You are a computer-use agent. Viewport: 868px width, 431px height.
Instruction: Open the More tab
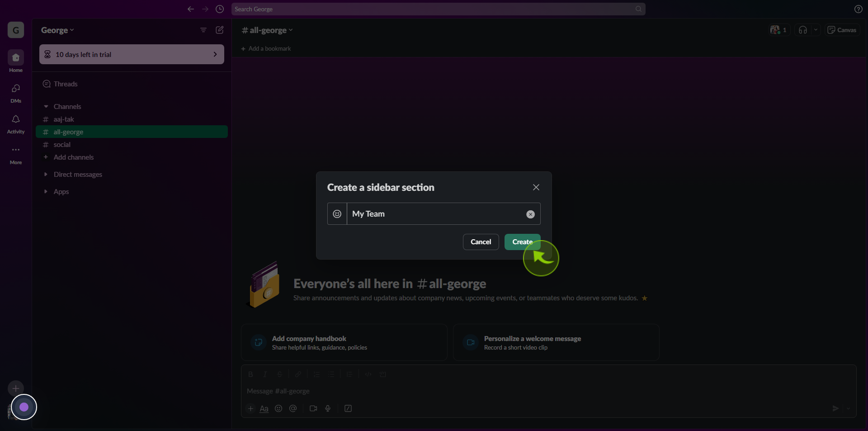16,155
